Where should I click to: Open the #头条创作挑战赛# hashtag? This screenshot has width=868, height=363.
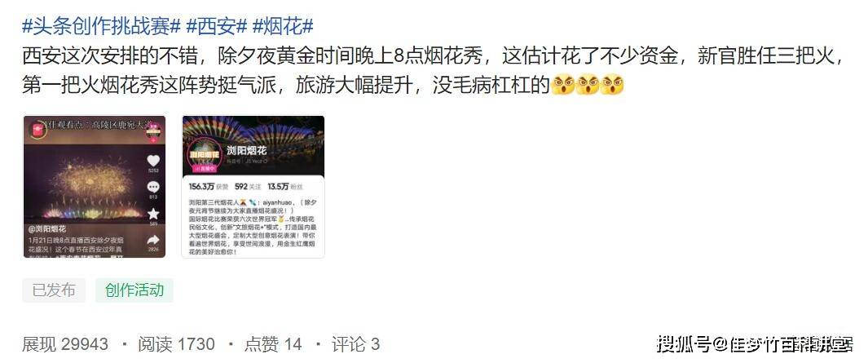click(x=101, y=26)
